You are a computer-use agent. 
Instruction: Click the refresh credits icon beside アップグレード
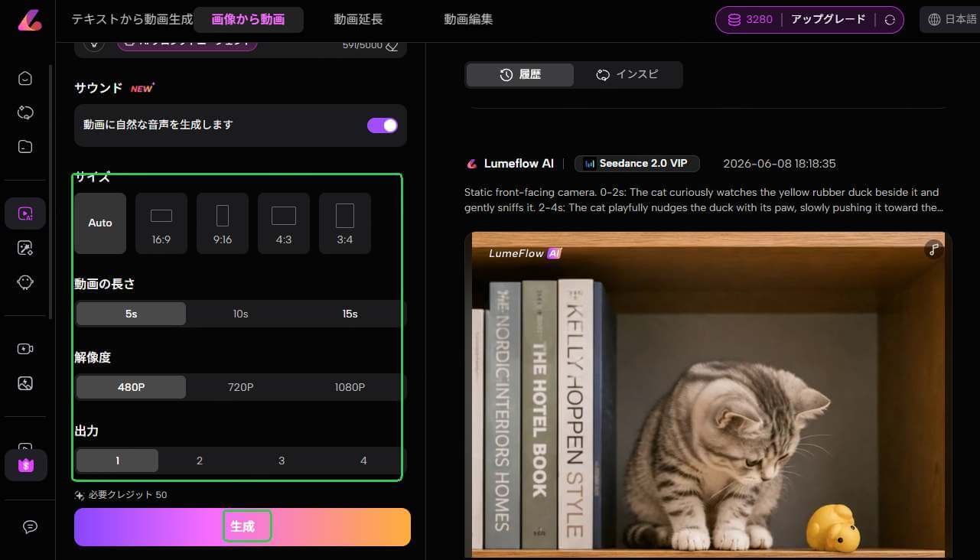[890, 20]
